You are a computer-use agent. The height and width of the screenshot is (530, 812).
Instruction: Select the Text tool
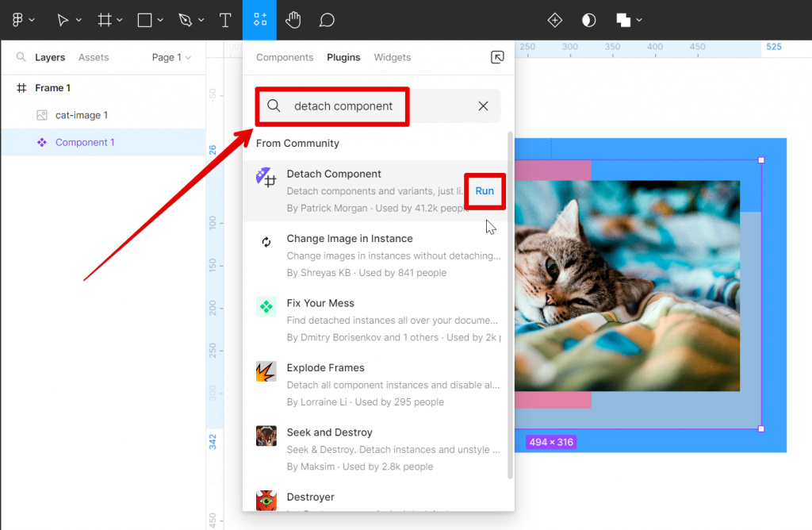[x=225, y=20]
